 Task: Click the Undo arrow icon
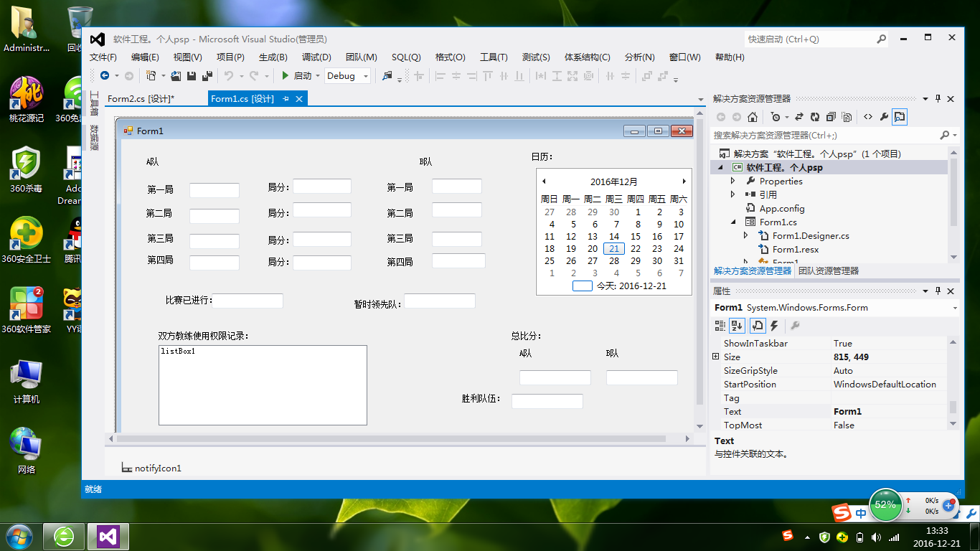(x=229, y=76)
